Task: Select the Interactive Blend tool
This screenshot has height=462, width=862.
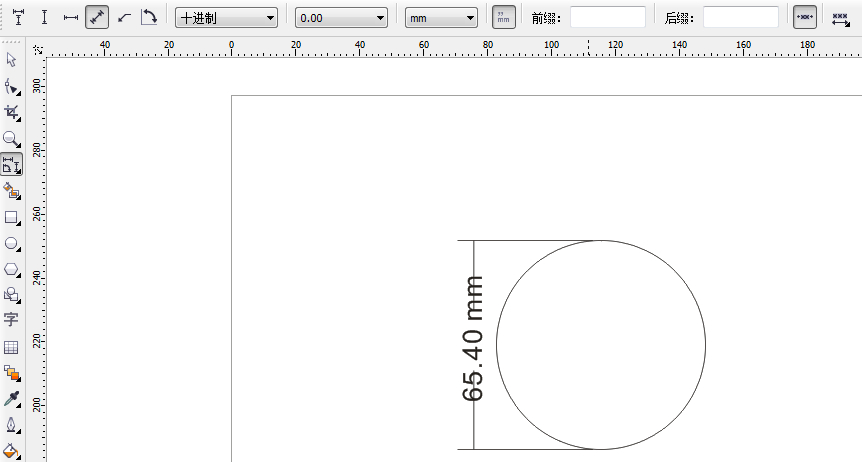Action: [12, 373]
